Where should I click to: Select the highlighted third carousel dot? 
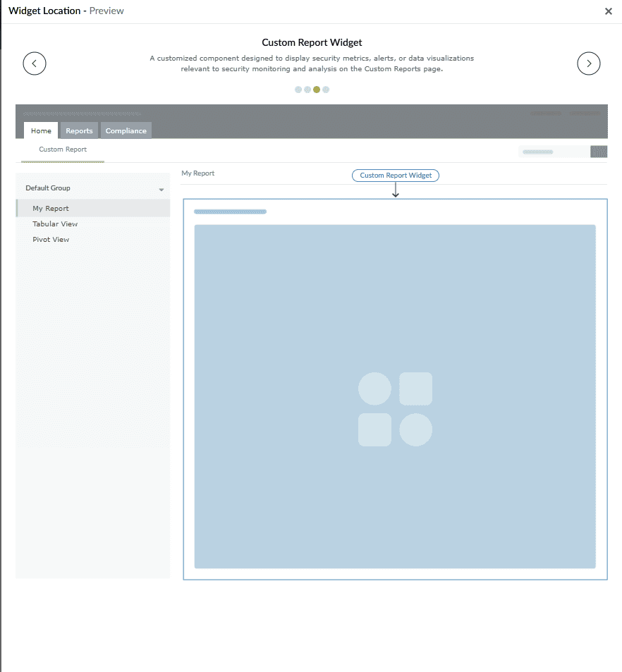click(317, 90)
